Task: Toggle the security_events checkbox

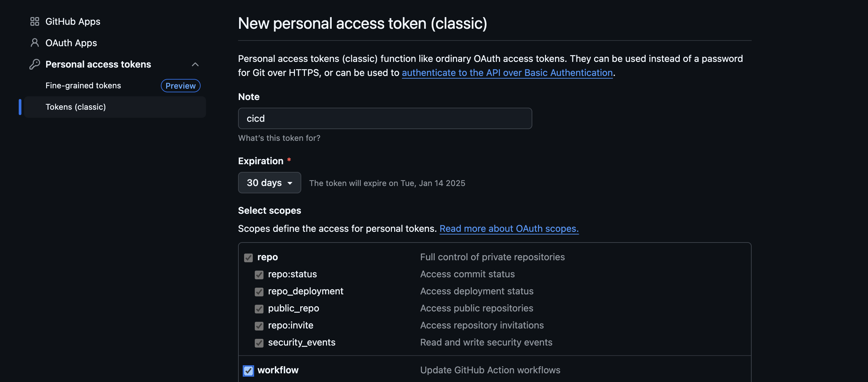Action: coord(259,343)
